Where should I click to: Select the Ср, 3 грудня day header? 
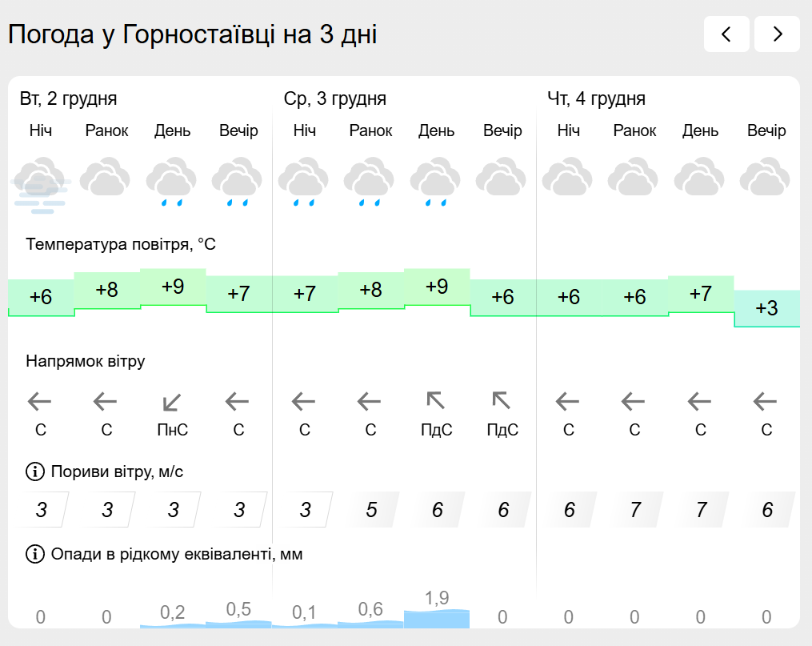335,99
